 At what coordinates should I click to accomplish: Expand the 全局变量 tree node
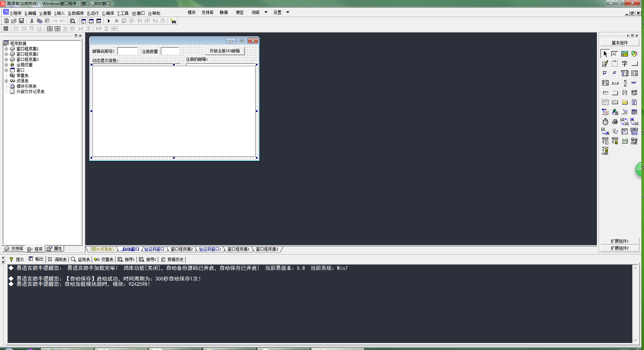(6, 65)
